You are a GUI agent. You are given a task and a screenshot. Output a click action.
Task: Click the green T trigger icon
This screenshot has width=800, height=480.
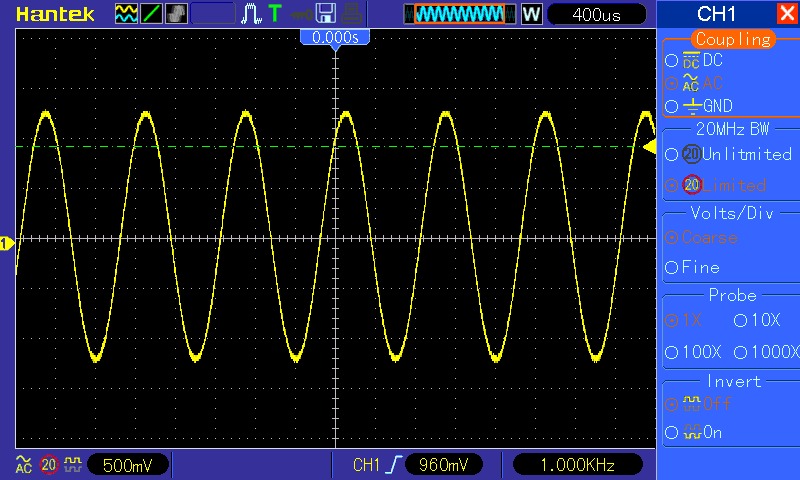pos(275,14)
